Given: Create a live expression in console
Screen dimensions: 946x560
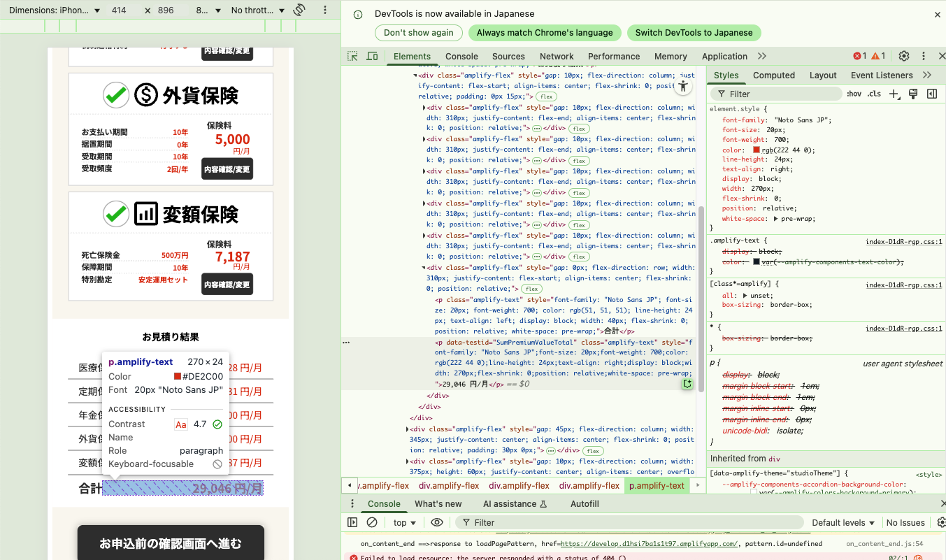Looking at the screenshot, I should click(437, 522).
